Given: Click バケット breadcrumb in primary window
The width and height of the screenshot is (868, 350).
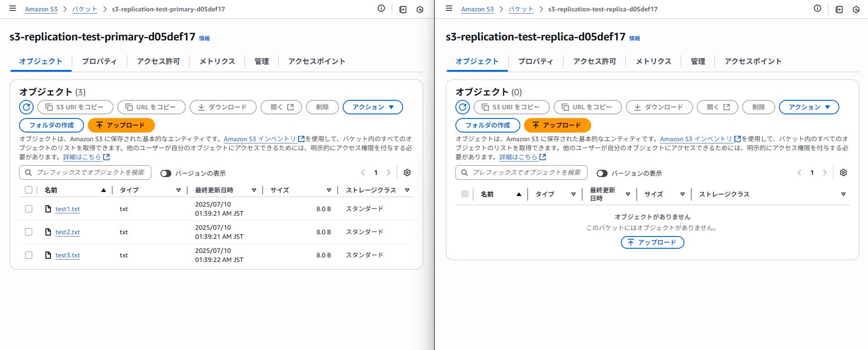Looking at the screenshot, I should [85, 9].
